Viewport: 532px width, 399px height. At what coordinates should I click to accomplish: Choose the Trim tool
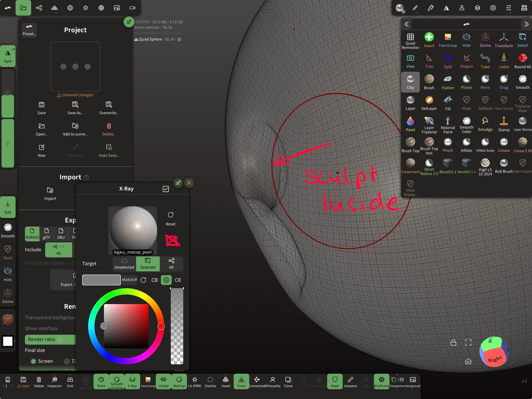(x=429, y=61)
